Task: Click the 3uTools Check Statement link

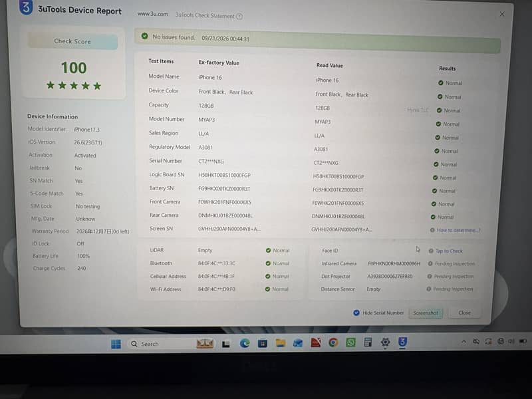Action: pyautogui.click(x=205, y=15)
